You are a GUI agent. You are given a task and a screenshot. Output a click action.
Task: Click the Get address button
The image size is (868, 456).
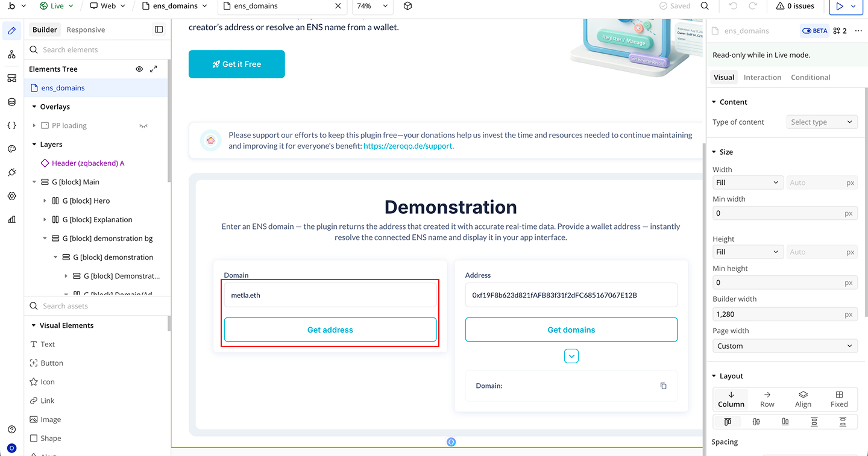pyautogui.click(x=330, y=330)
